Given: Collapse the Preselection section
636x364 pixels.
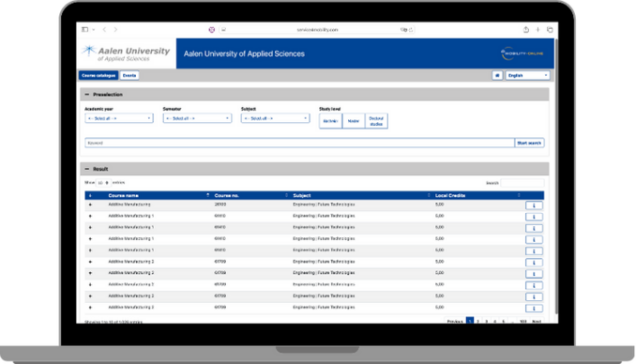Looking at the screenshot, I should (87, 95).
